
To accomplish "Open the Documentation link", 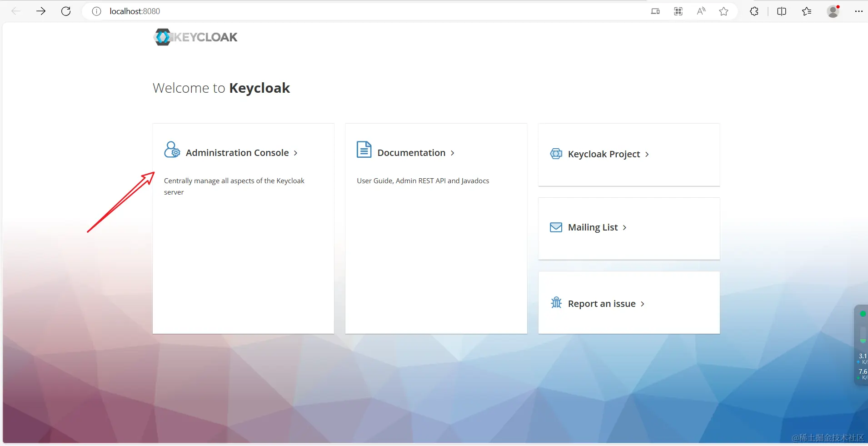I will (411, 153).
